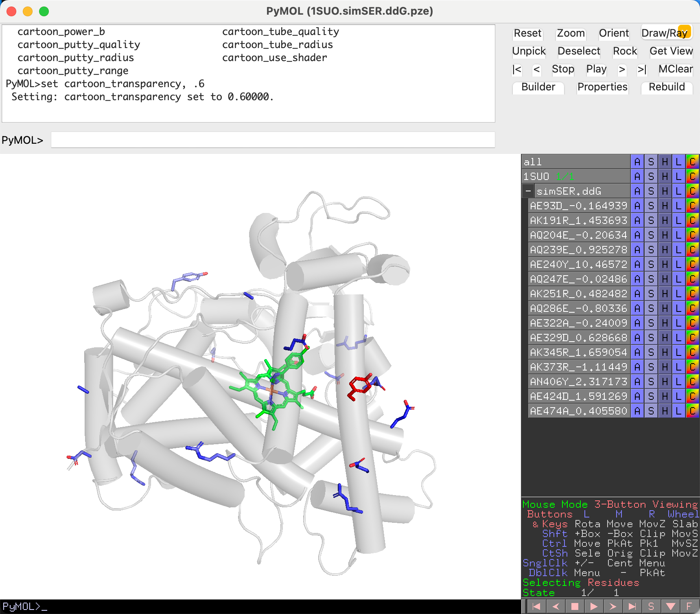Viewport: 700px width, 614px height.
Task: Click the Draw/Ray button
Action: (x=666, y=33)
